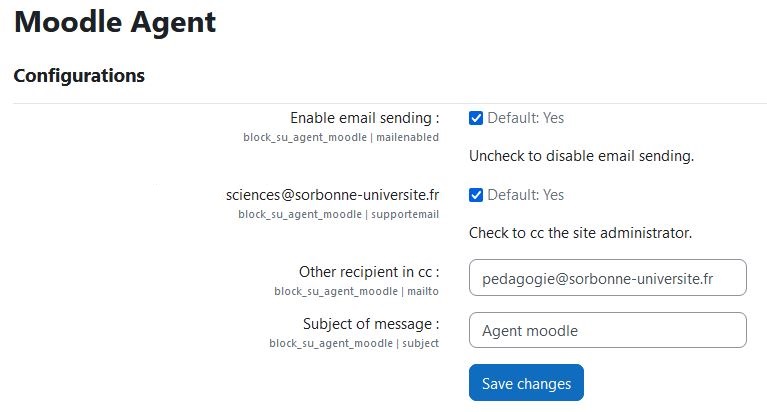Uncheck the Enable email sending checkbox
Image resolution: width=767 pixels, height=412 pixels.
pos(475,118)
